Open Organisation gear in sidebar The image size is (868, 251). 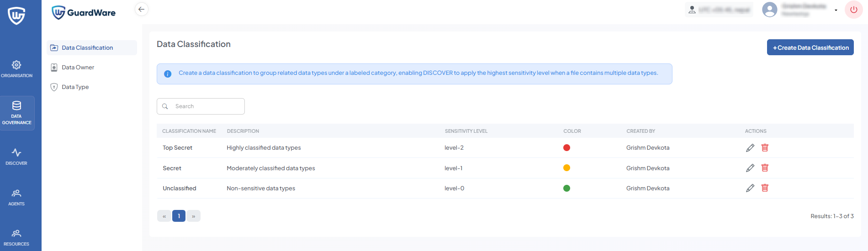[16, 68]
